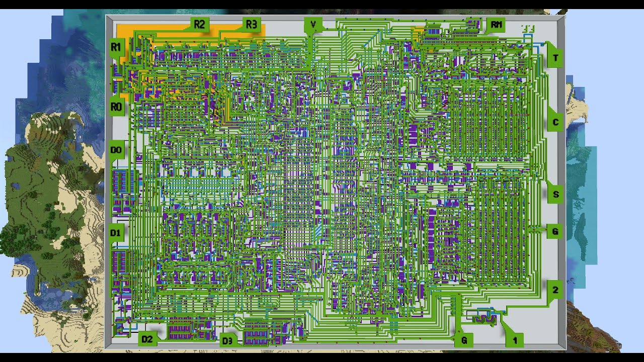Click the S pin label
The image size is (644, 362).
tap(555, 195)
